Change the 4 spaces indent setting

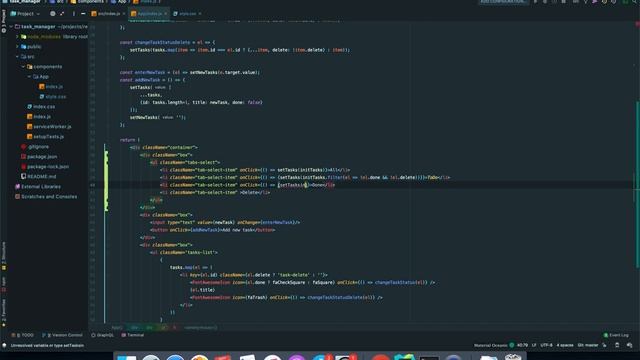[x=565, y=345]
